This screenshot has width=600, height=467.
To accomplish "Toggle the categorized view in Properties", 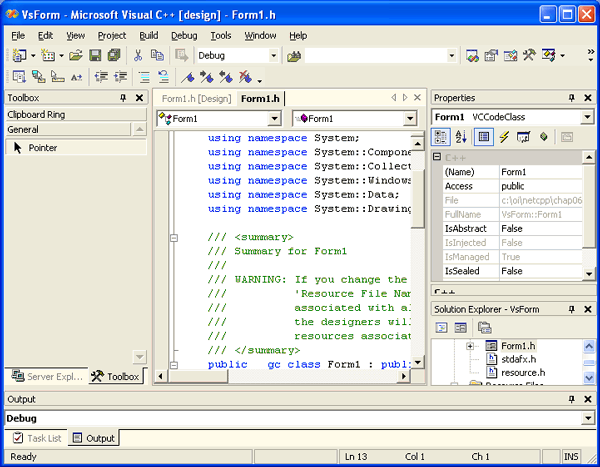I will 442,137.
